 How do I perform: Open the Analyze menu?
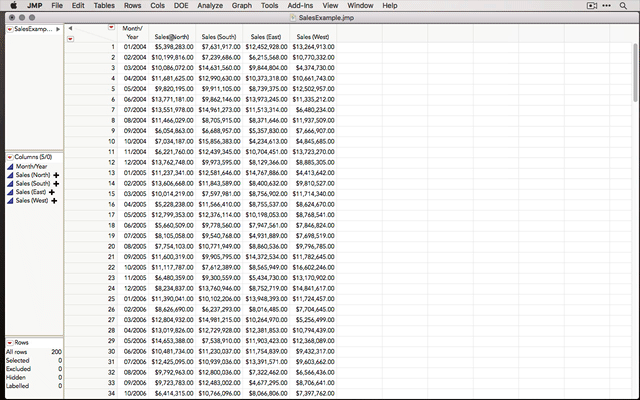point(210,6)
